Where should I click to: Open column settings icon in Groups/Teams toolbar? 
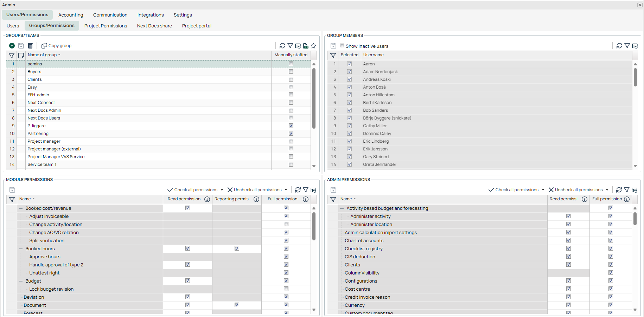[x=298, y=46]
